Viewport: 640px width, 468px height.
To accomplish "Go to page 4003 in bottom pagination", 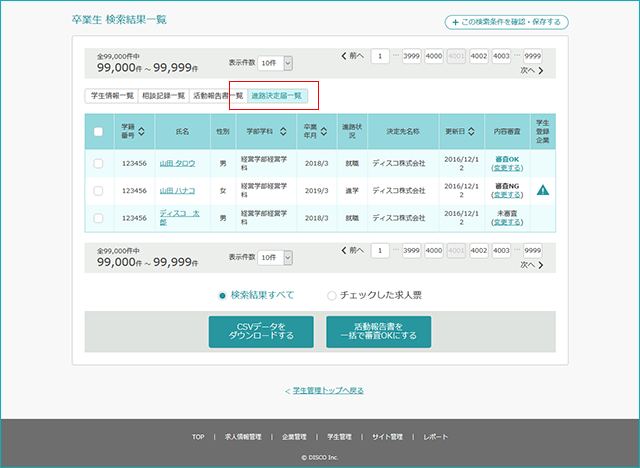I will tap(501, 250).
